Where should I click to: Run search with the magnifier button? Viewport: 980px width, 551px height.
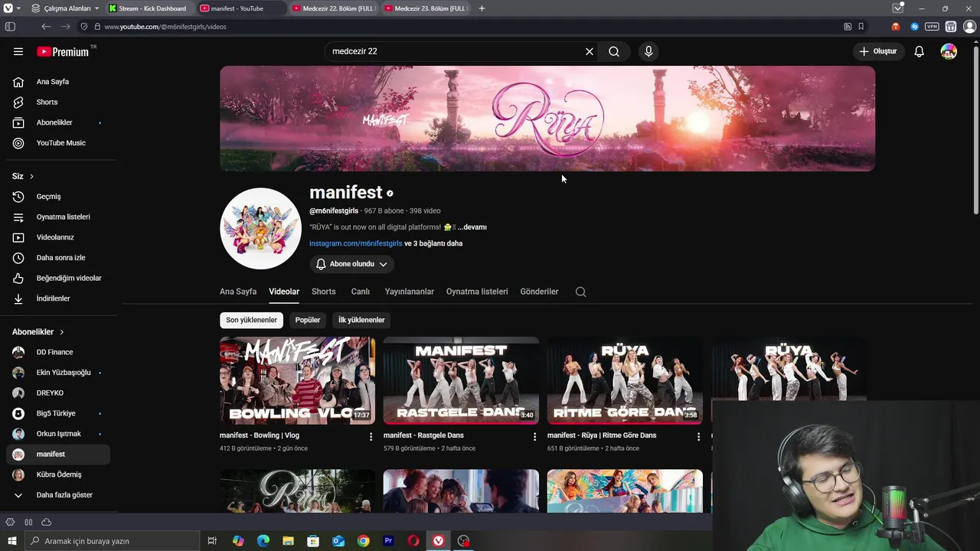[614, 51]
